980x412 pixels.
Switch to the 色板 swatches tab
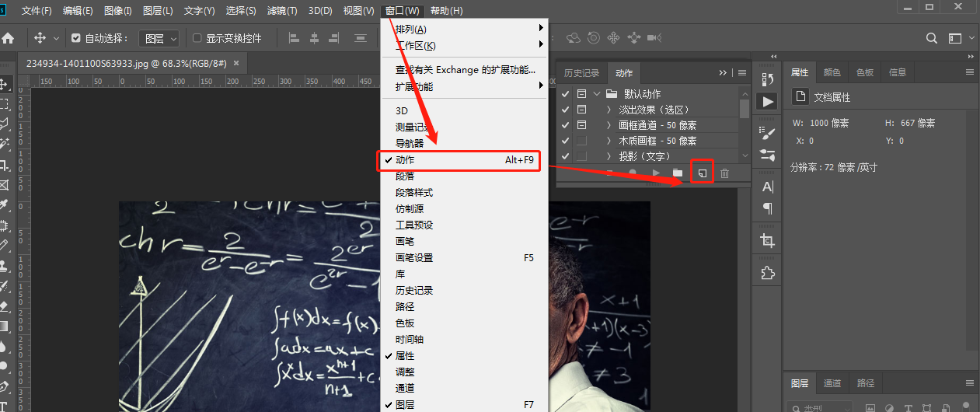click(864, 72)
